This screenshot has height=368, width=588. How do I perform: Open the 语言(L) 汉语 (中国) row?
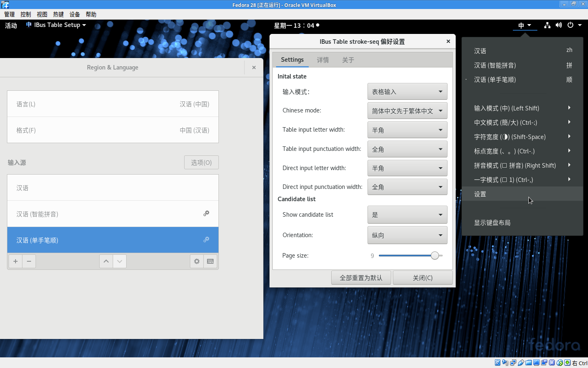click(113, 104)
